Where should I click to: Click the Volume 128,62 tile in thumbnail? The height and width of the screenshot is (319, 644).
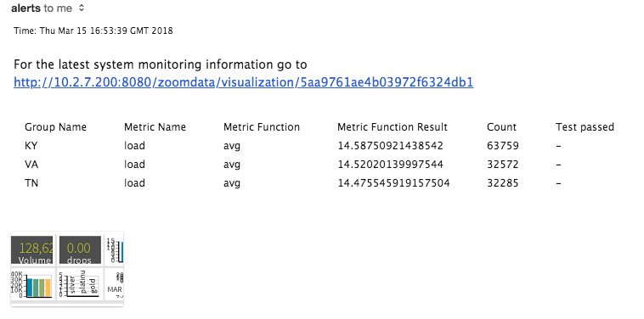[32, 249]
